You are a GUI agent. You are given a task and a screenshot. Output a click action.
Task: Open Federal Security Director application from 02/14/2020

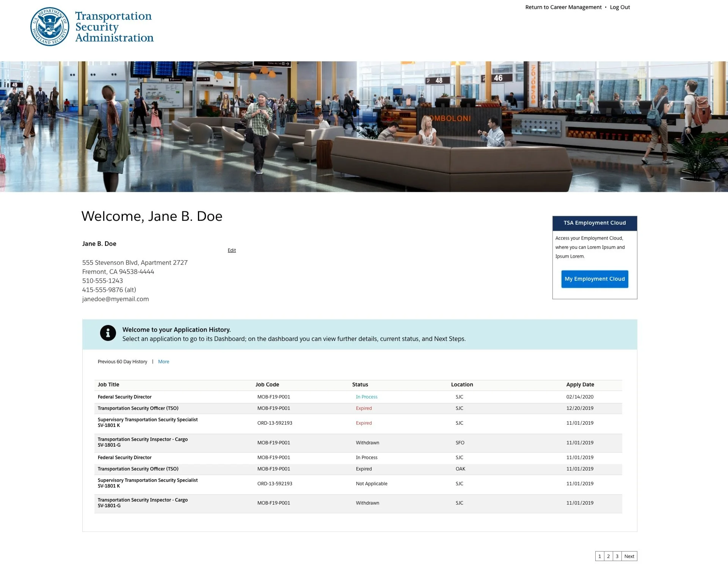click(x=124, y=397)
